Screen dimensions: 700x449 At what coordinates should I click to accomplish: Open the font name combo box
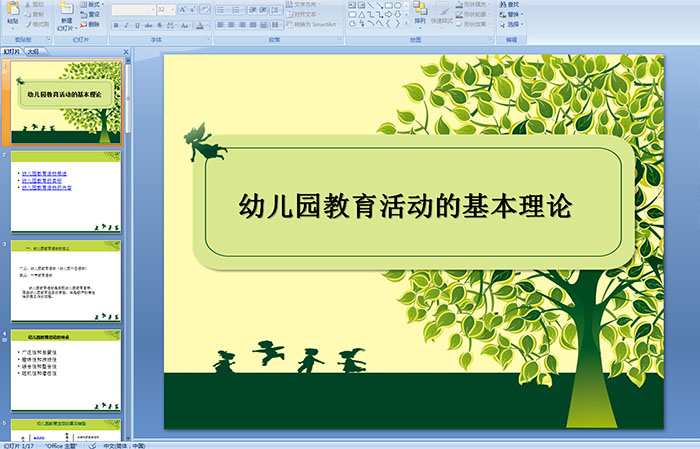133,9
